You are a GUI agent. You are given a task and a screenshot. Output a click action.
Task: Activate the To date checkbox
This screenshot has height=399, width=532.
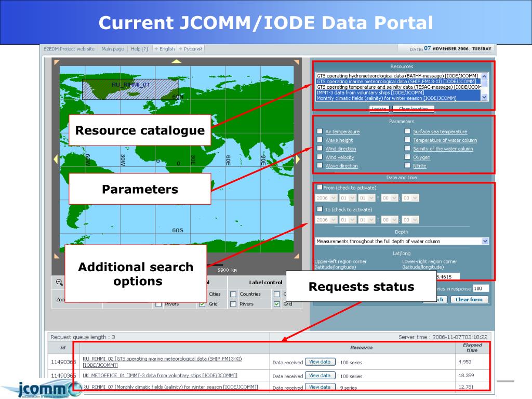tap(320, 209)
